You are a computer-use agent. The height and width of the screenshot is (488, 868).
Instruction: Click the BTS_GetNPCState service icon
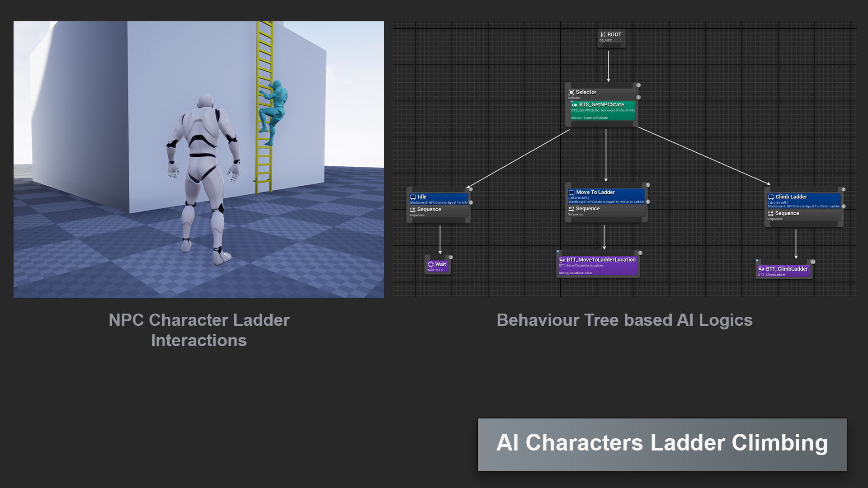point(574,105)
